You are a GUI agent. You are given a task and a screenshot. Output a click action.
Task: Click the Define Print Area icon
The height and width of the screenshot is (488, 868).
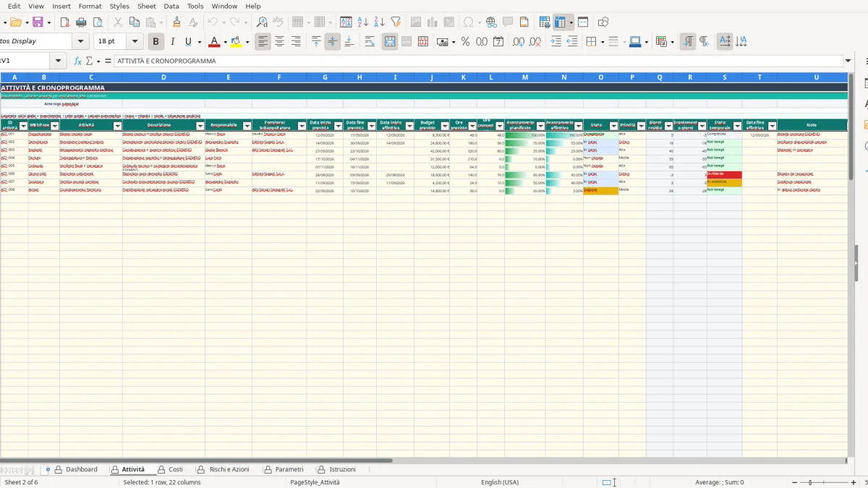coord(545,22)
